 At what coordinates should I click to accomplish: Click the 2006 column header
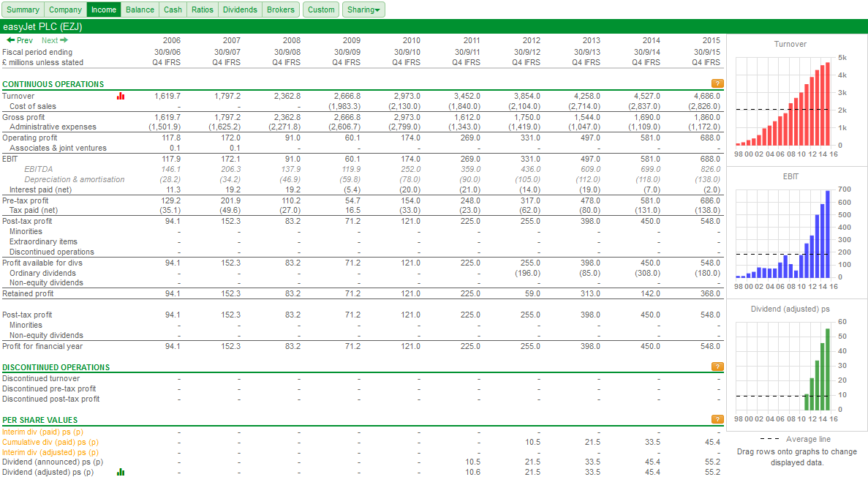tap(172, 40)
